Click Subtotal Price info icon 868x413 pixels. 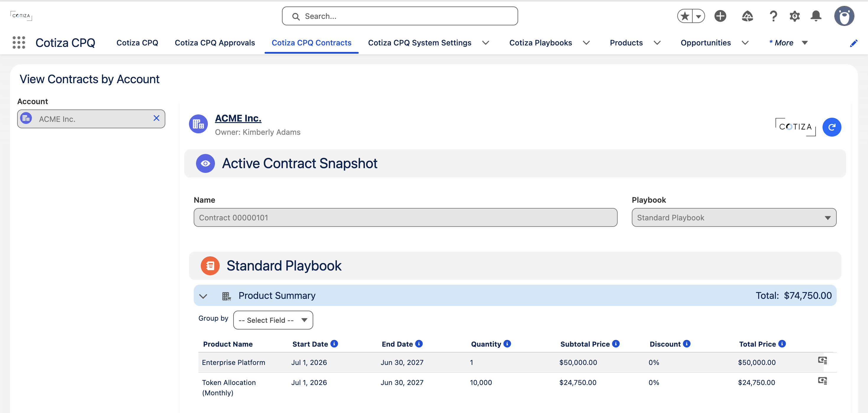[616, 344]
